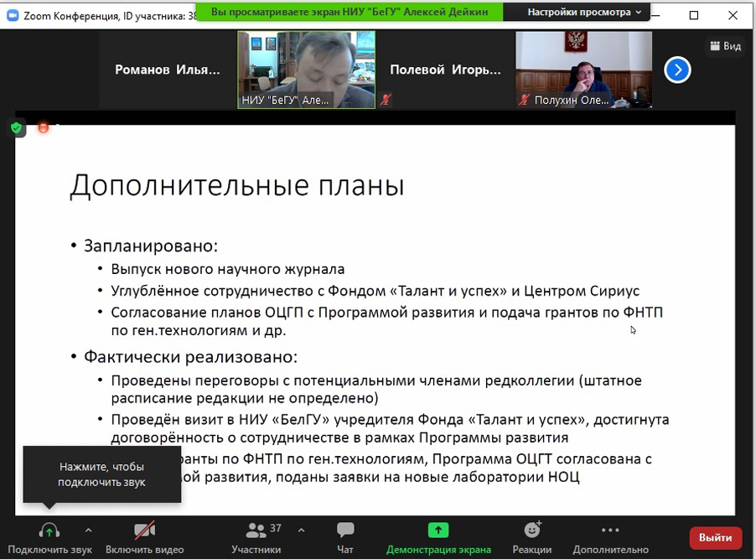Open the Настройки просмотра dropdown

click(584, 13)
